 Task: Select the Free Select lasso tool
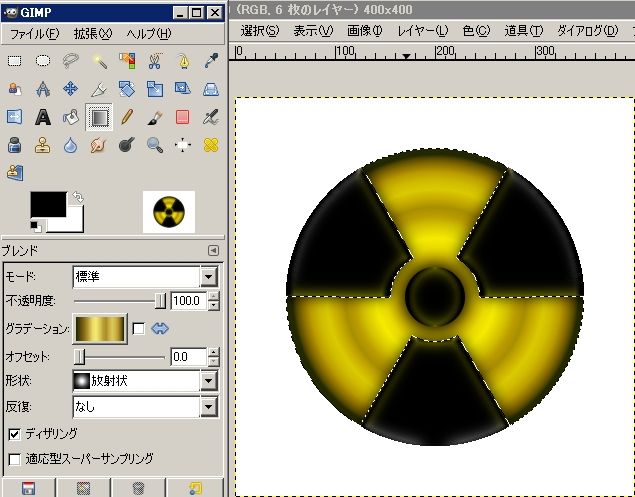point(71,61)
